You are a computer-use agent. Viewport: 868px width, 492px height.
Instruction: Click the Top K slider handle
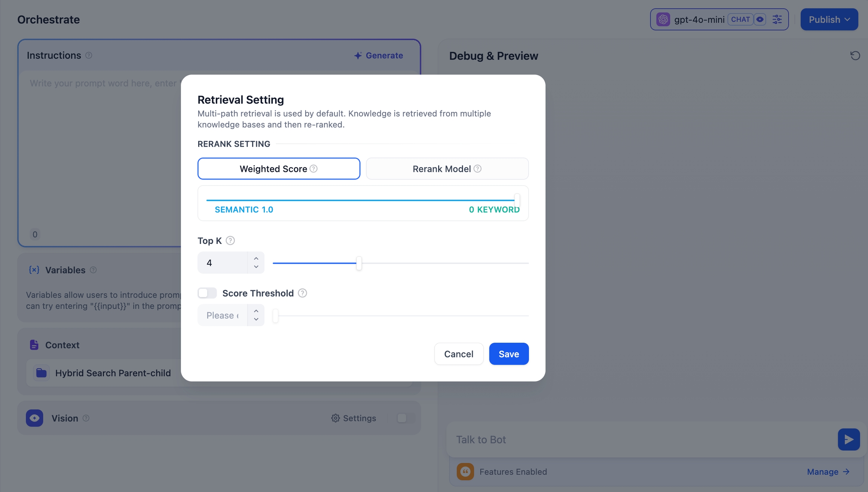tap(359, 263)
